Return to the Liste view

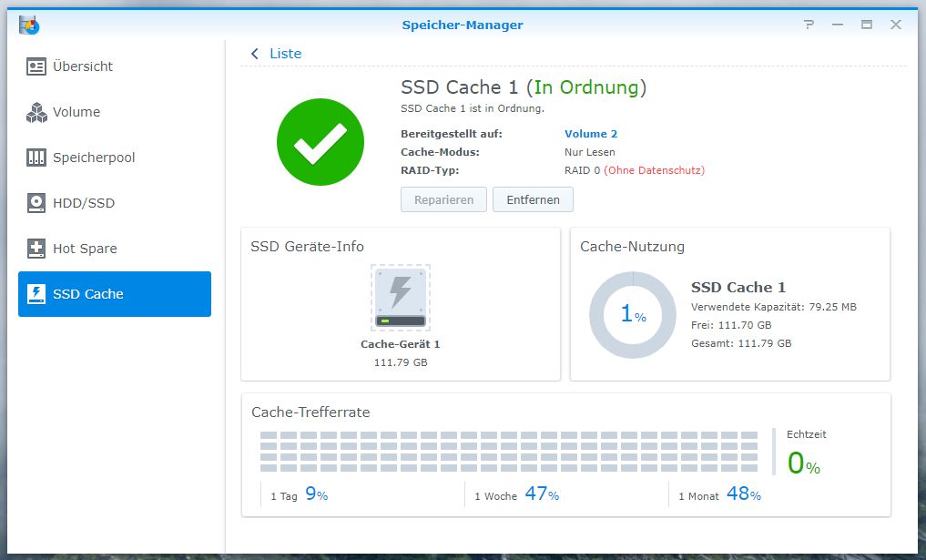coord(285,54)
